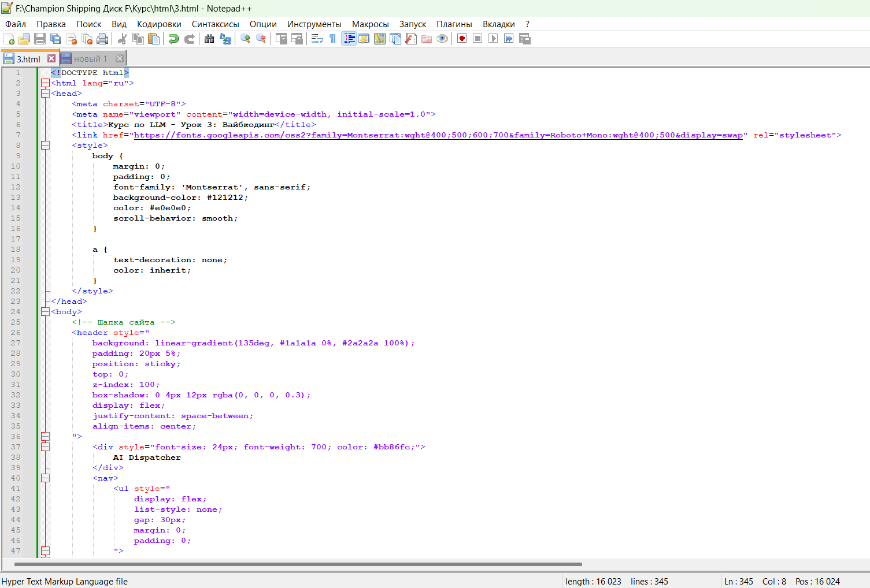Toggle file monitoring eye icon
This screenshot has width=870, height=588.
[442, 39]
